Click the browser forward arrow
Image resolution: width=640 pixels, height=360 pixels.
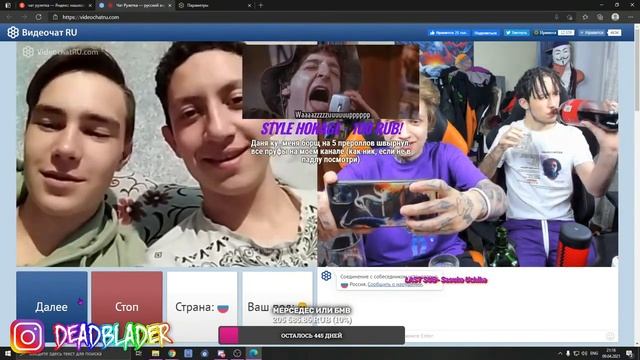click(x=24, y=17)
